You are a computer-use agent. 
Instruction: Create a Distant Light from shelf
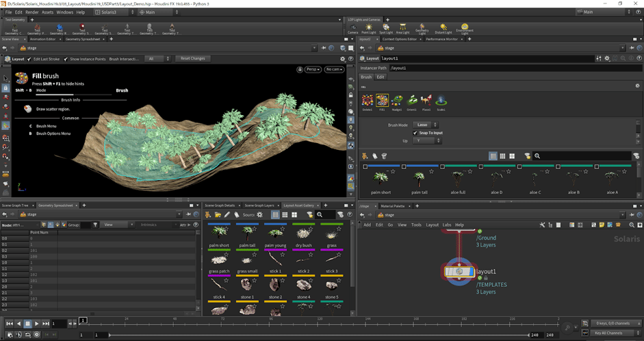[x=443, y=28]
